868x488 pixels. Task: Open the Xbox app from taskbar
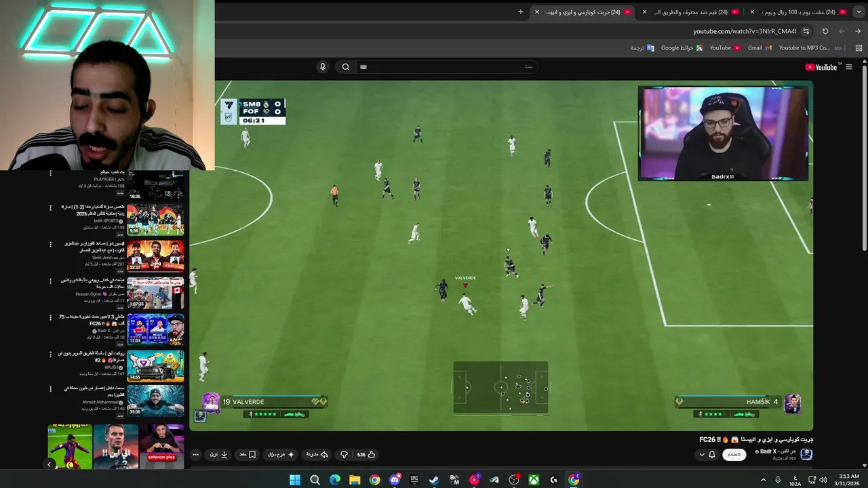(534, 480)
